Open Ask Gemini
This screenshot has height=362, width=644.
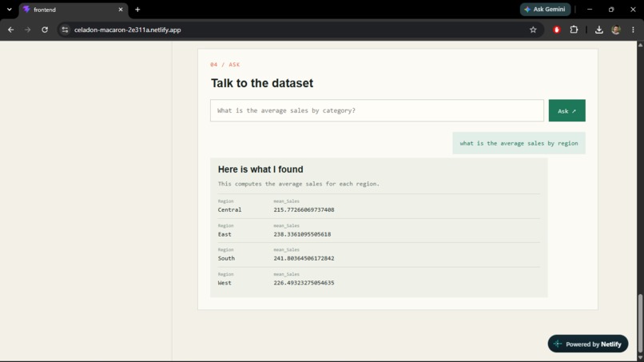pyautogui.click(x=545, y=10)
